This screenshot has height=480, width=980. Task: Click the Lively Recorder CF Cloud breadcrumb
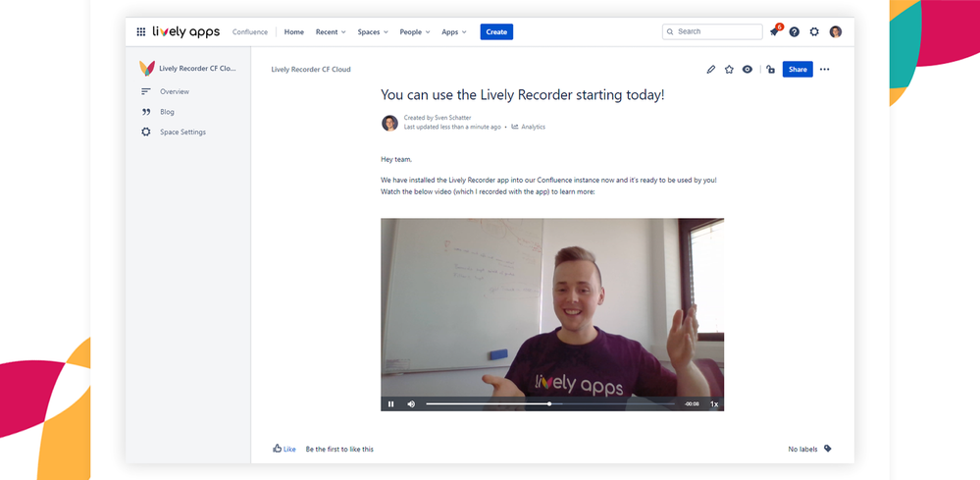click(311, 70)
